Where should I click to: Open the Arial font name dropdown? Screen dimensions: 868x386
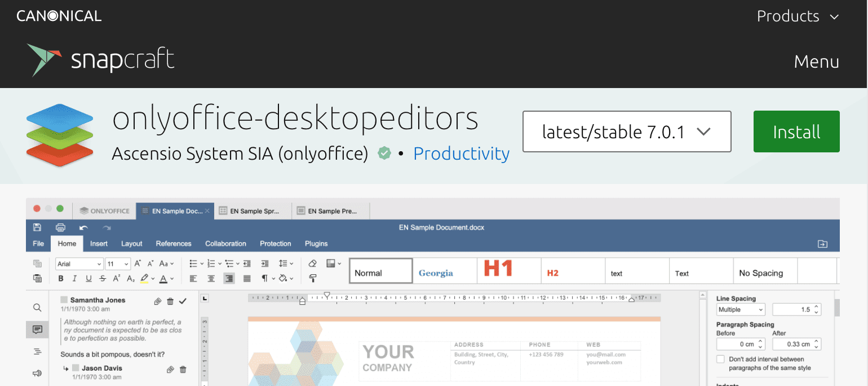click(79, 264)
